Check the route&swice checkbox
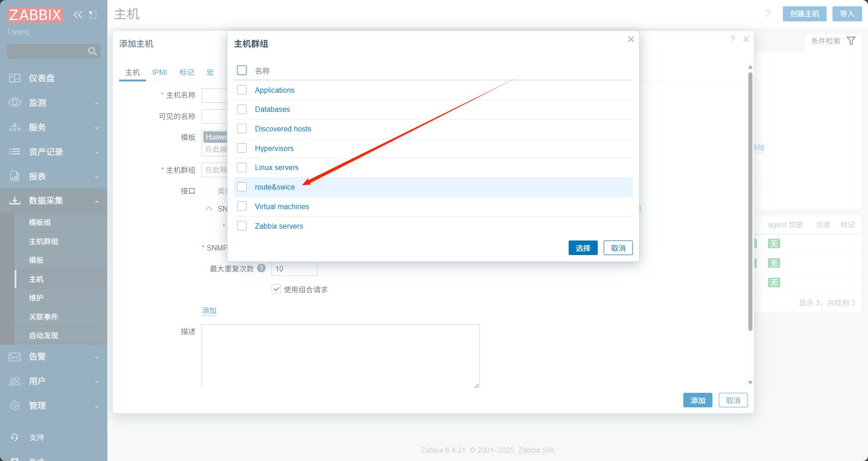The width and height of the screenshot is (868, 461). 242,187
